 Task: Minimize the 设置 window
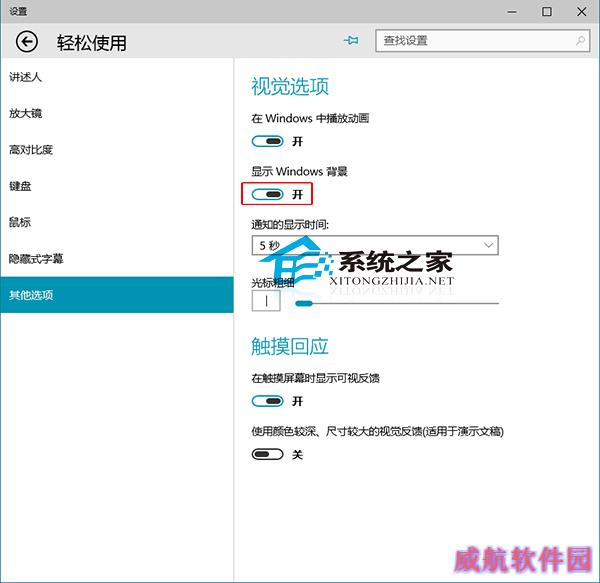point(512,12)
